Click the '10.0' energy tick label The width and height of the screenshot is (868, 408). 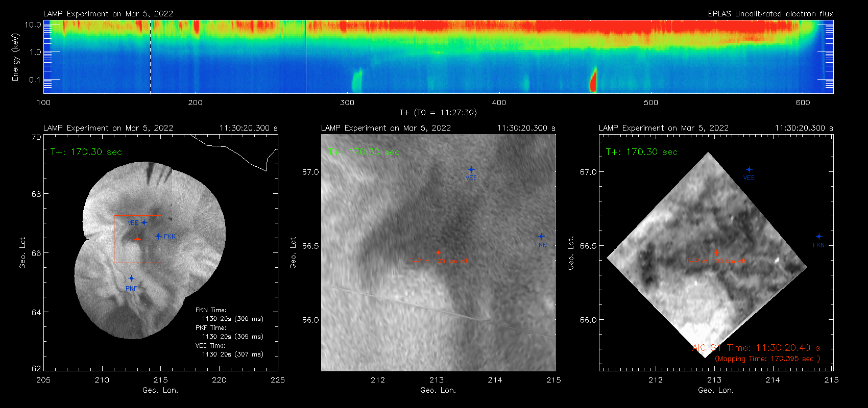click(x=33, y=24)
